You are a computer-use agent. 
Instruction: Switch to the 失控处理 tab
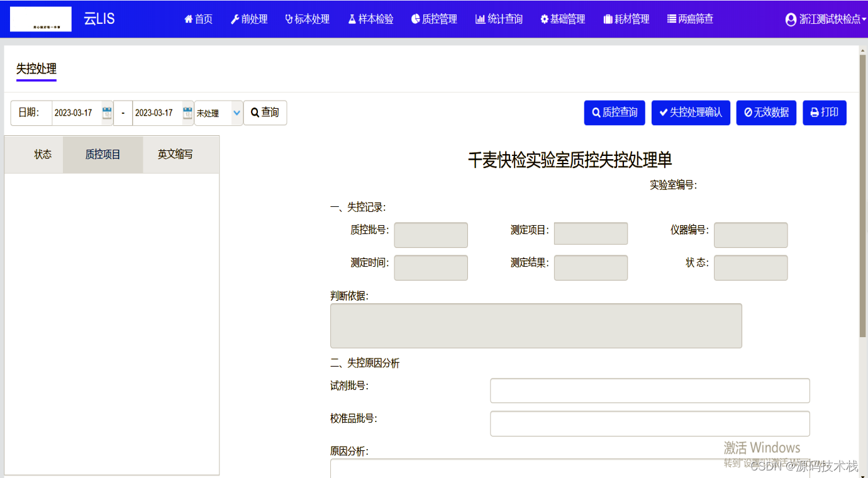pos(36,69)
